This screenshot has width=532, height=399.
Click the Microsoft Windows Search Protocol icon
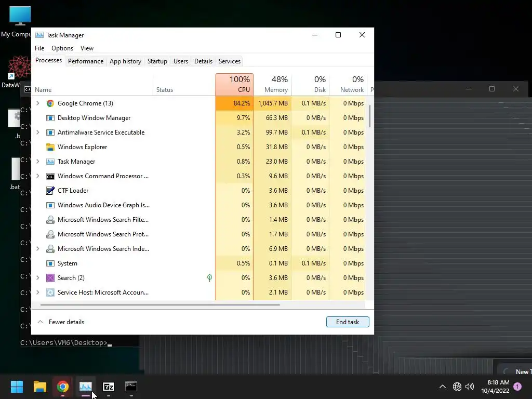point(50,234)
